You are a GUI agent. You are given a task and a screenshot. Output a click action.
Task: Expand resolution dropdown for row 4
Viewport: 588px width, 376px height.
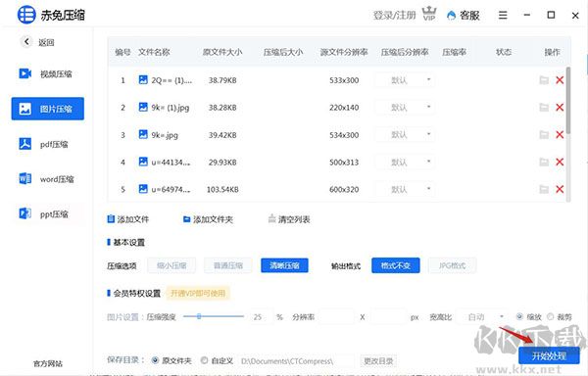point(405,162)
